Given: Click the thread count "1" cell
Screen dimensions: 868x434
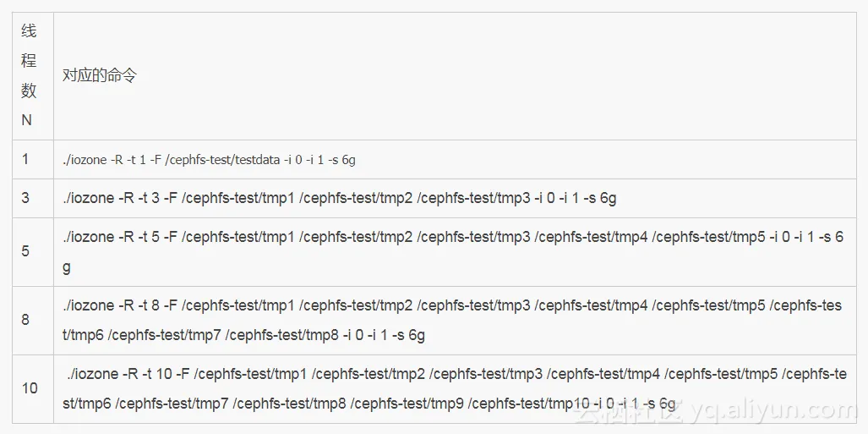Looking at the screenshot, I should click(x=26, y=159).
